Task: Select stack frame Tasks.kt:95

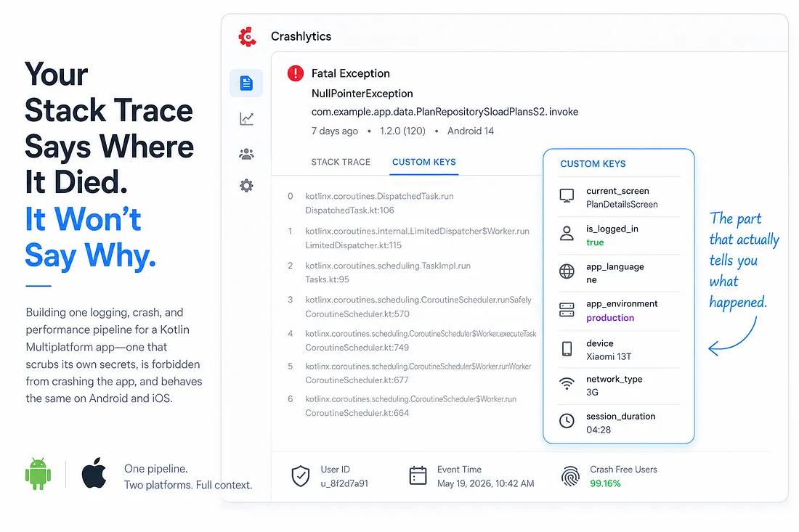Action: (x=327, y=279)
